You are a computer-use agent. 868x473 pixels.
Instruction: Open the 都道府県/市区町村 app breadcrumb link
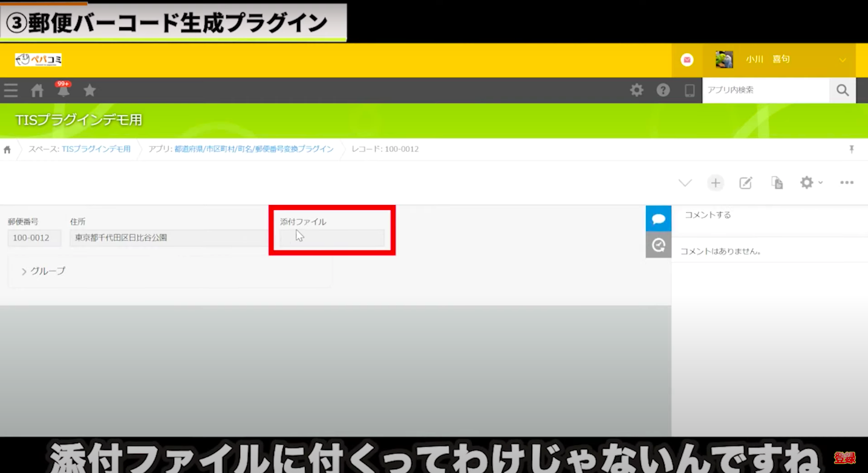[253, 149]
